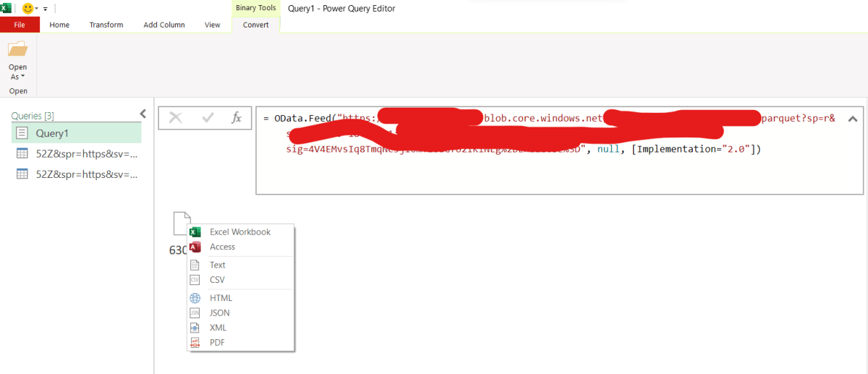Image resolution: width=868 pixels, height=374 pixels.
Task: Select the first 52Z&spr=https table query
Action: 77,153
